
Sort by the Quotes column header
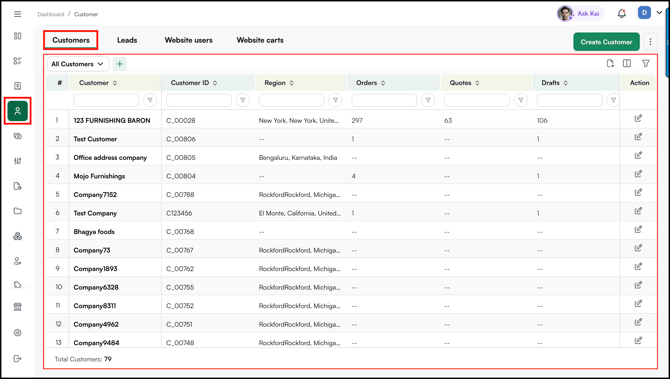click(x=464, y=83)
